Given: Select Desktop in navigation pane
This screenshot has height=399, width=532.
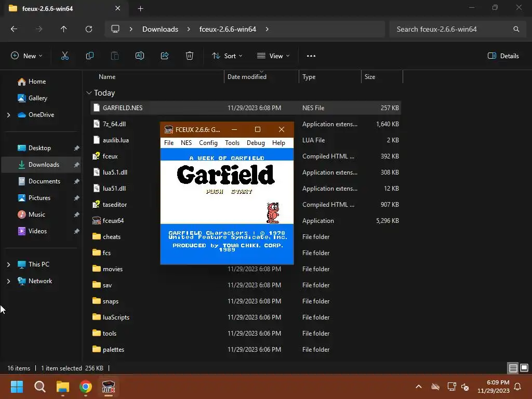Looking at the screenshot, I should [39, 148].
